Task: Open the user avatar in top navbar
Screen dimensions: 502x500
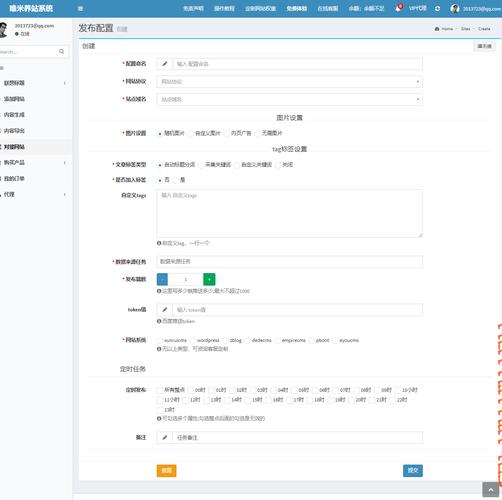Action: coord(455,9)
